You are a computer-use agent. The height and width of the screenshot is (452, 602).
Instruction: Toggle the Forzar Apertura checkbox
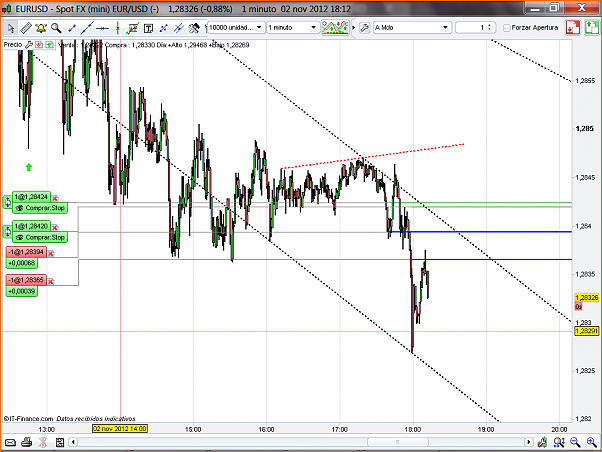[x=507, y=28]
